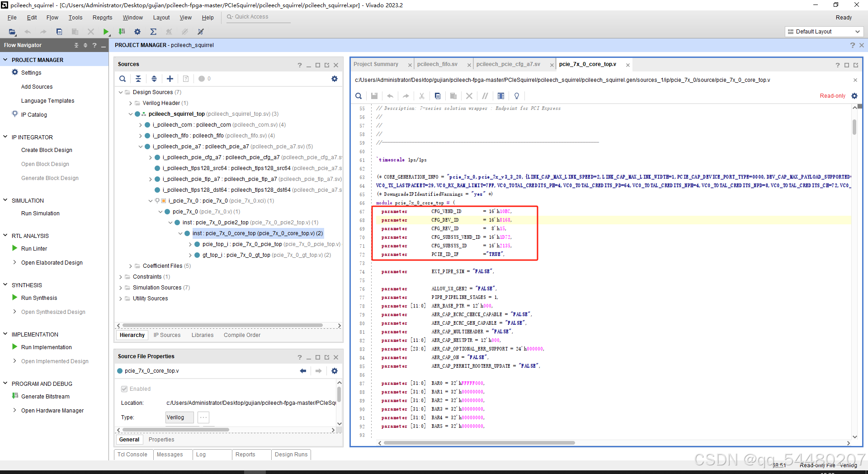Click the Sources panel horizontal scrollbar
The image size is (868, 474).
[222, 326]
